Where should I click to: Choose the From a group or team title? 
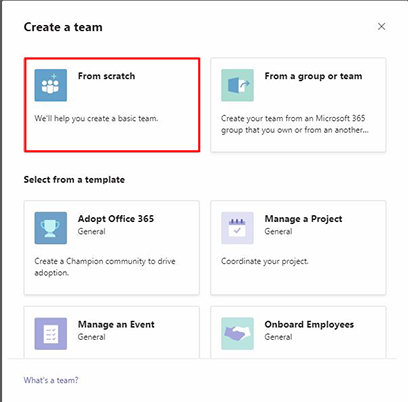313,76
